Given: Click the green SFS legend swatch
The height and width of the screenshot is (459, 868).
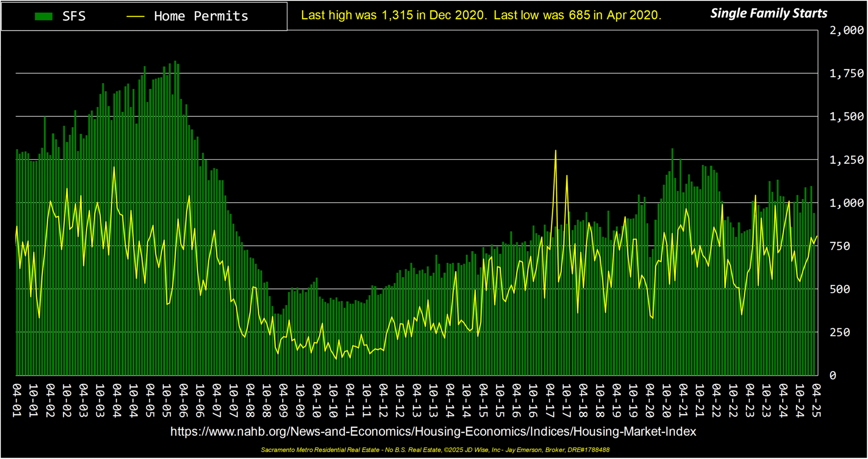Looking at the screenshot, I should (44, 16).
